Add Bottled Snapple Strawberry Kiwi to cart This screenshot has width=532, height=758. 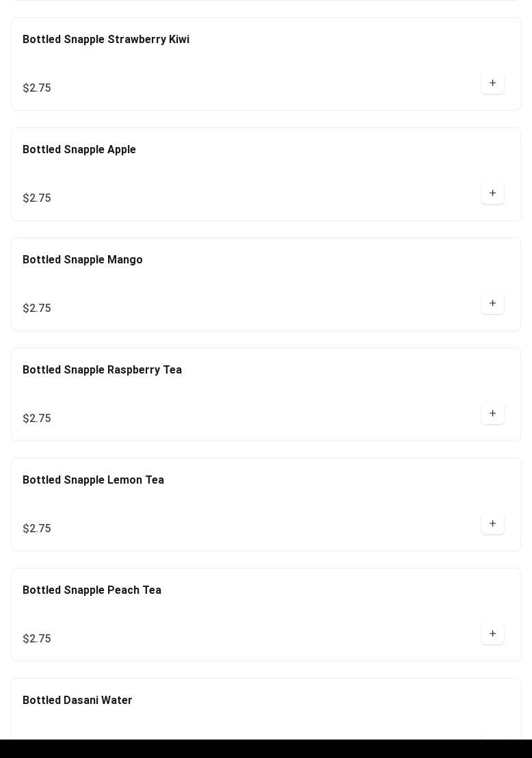(x=492, y=83)
